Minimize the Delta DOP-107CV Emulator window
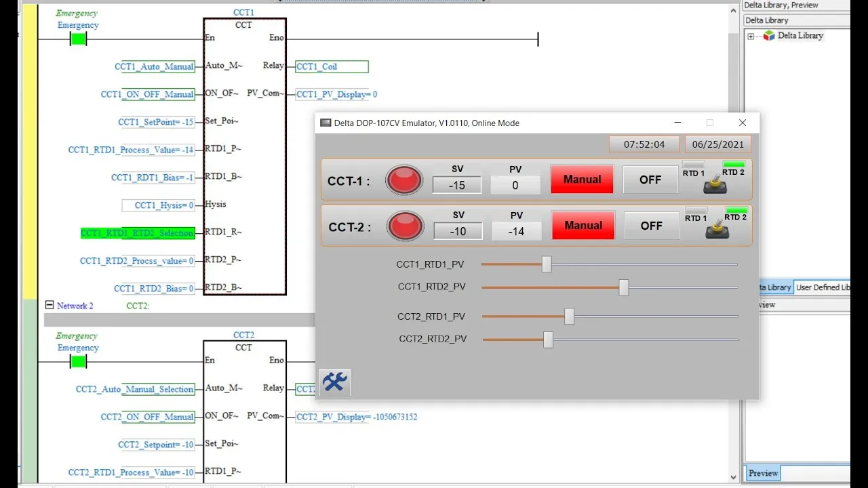The image size is (868, 488). point(677,123)
